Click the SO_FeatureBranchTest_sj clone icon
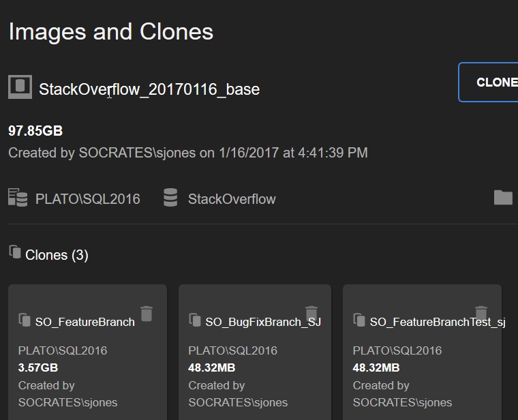Viewport: 518px width, 420px height. pyautogui.click(x=359, y=320)
